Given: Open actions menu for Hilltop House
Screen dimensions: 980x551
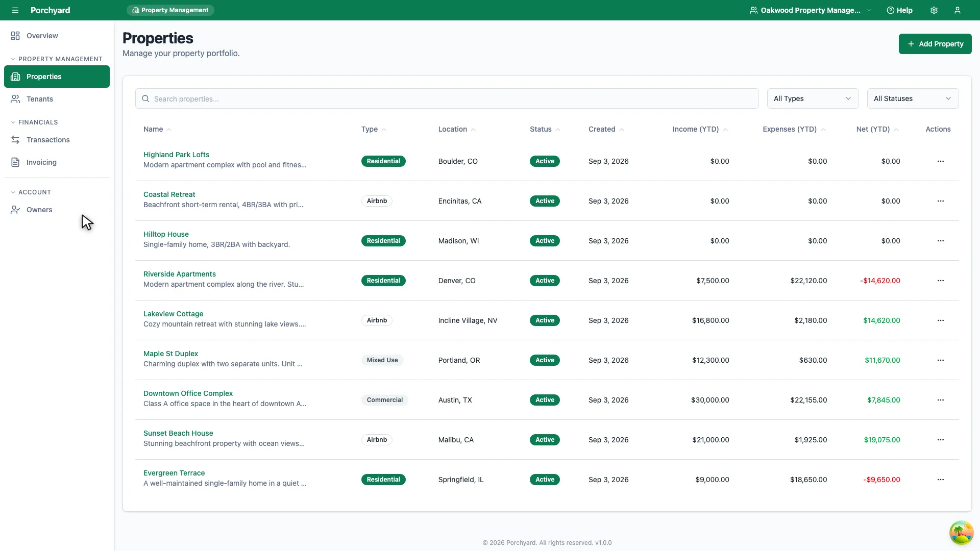Looking at the screenshot, I should point(941,241).
